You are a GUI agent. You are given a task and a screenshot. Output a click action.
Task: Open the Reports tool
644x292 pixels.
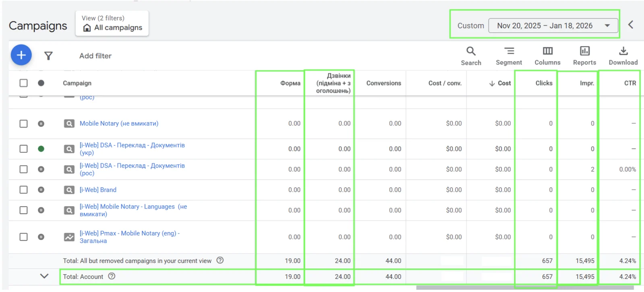pos(584,56)
